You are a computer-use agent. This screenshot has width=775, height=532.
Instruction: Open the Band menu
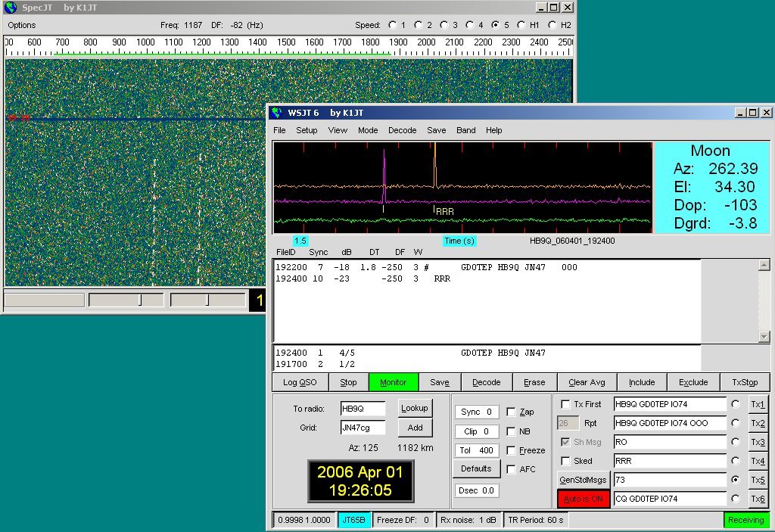click(x=465, y=130)
